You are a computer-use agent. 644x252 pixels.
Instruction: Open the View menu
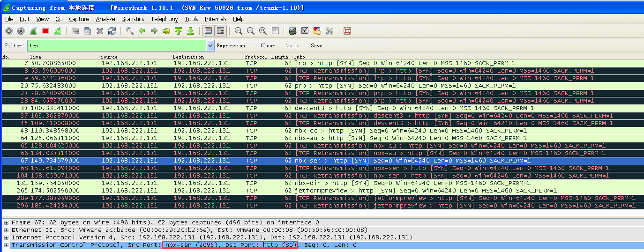(43, 19)
